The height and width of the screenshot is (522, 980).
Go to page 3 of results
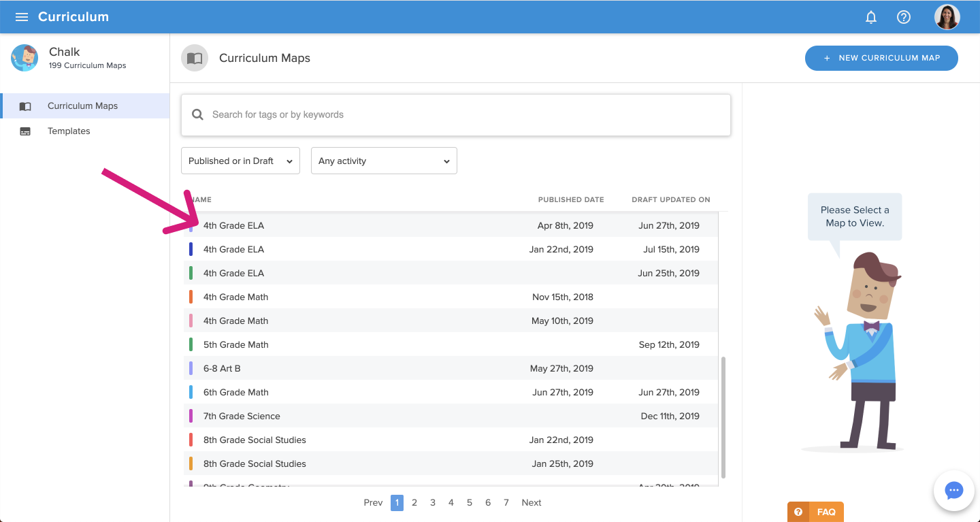[x=432, y=503]
